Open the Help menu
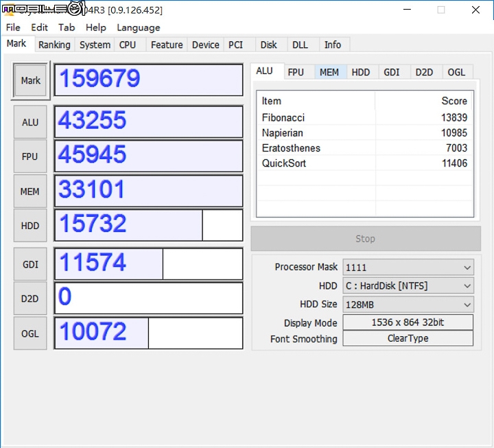The image size is (494, 448). [x=96, y=27]
